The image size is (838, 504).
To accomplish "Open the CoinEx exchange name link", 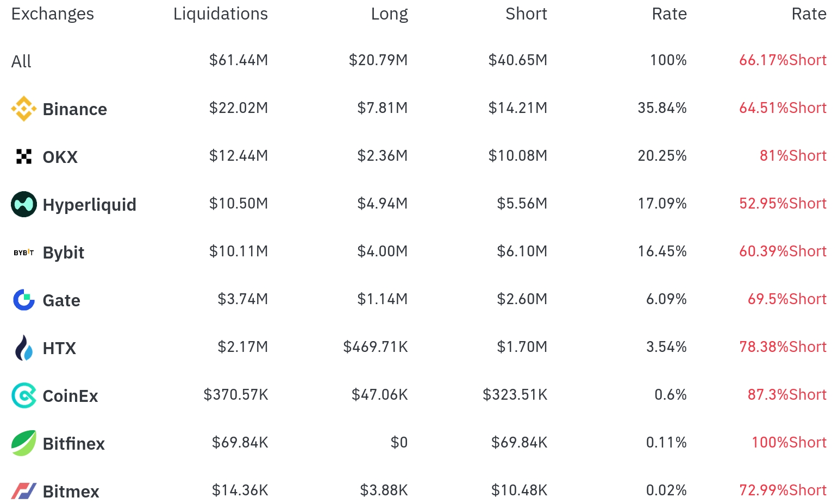I will point(71,396).
